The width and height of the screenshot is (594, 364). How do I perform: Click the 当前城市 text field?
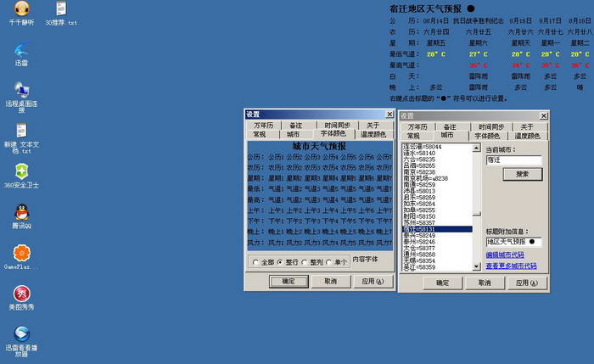pyautogui.click(x=513, y=160)
